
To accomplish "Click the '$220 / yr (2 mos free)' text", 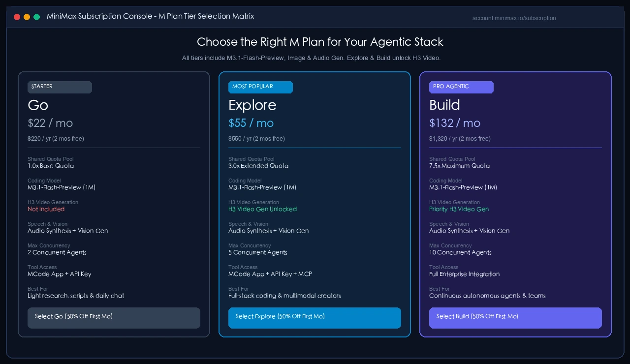I will coord(56,139).
